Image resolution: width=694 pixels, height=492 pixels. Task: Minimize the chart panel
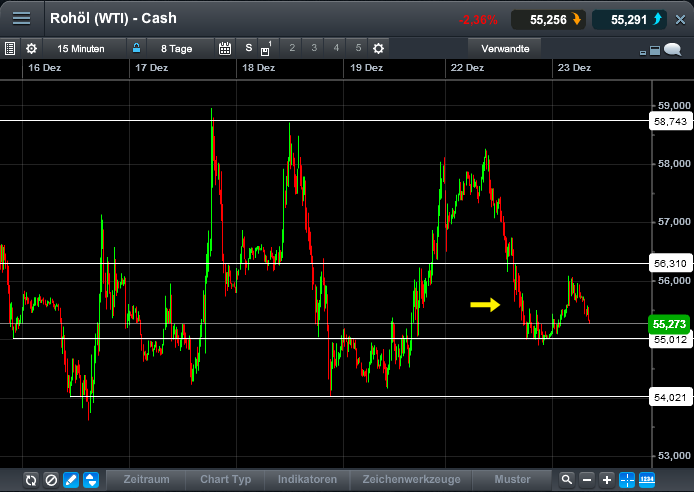tap(643, 53)
